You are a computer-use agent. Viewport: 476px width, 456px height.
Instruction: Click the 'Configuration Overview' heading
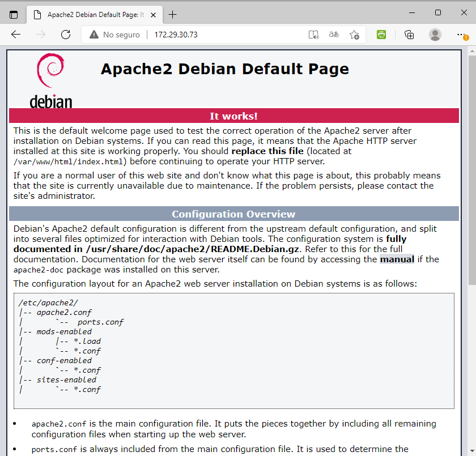(233, 214)
